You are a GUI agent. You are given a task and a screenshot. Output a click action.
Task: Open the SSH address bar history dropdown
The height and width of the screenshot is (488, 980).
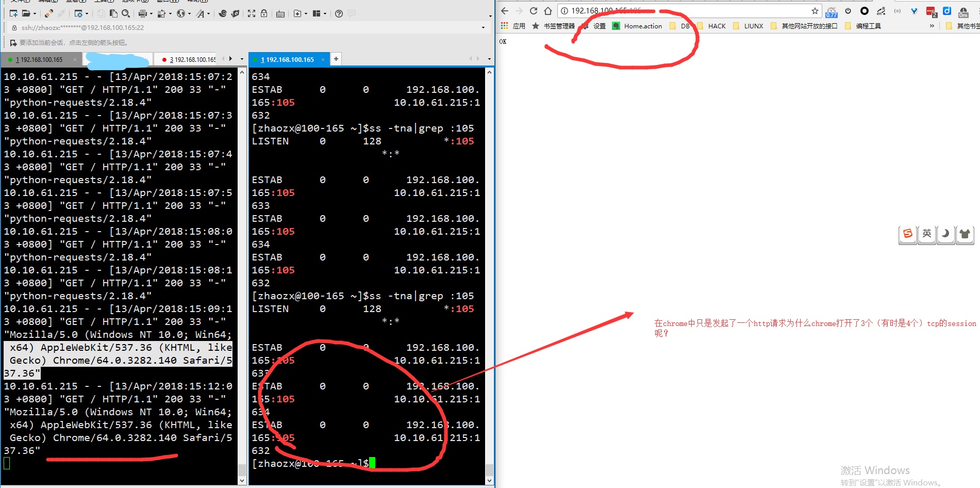(483, 28)
